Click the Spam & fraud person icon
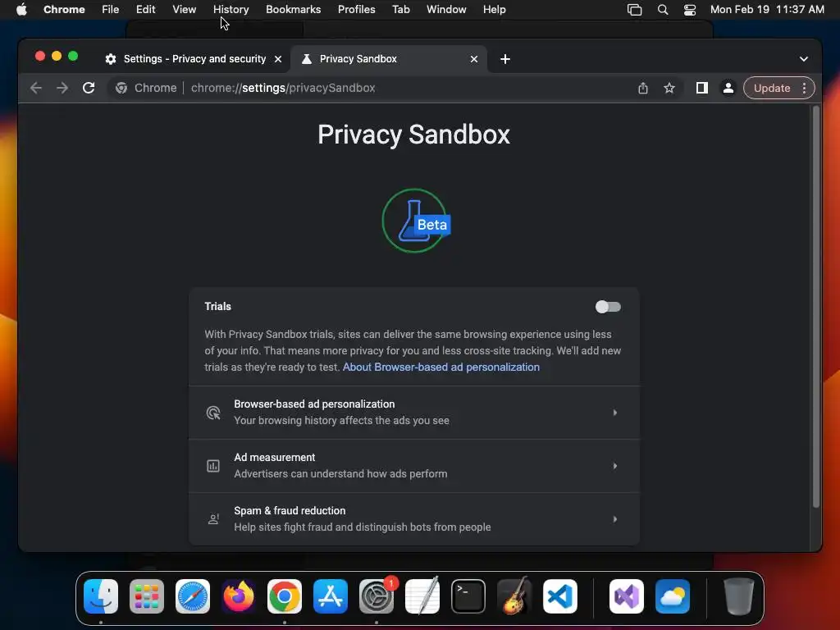The image size is (840, 630). tap(213, 519)
